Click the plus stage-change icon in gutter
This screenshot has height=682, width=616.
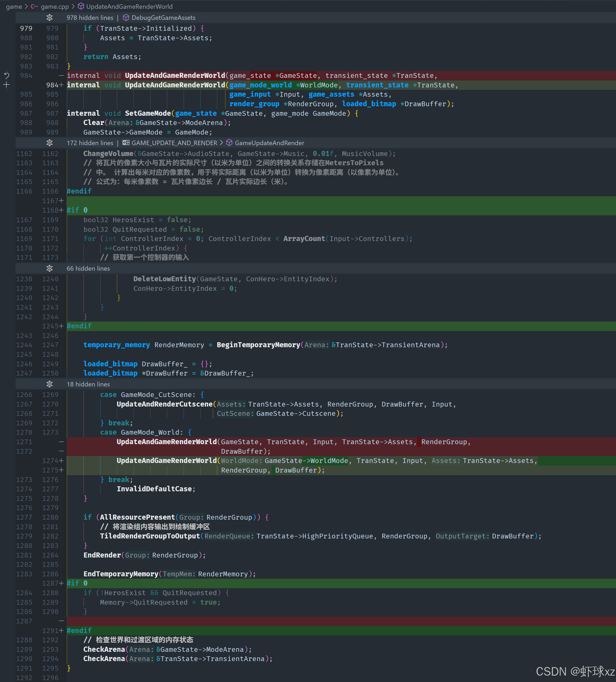coord(6,85)
